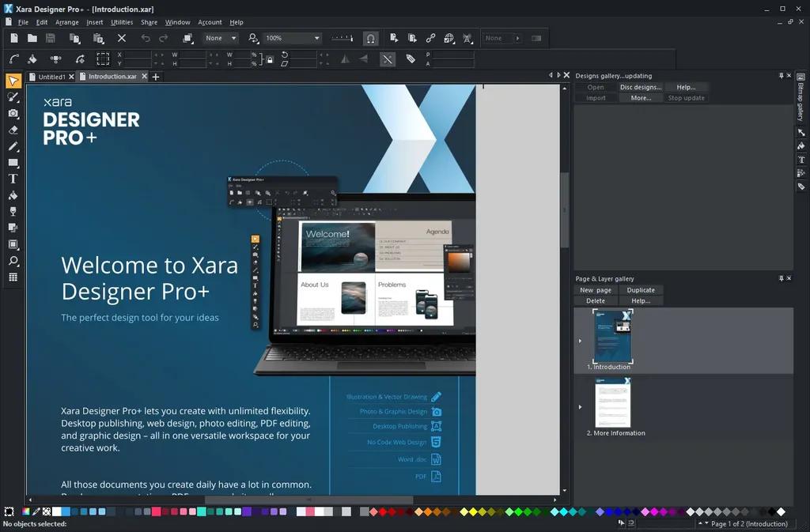Image resolution: width=810 pixels, height=532 pixels.
Task: Select the Zoom magnifier tool
Action: (x=13, y=261)
